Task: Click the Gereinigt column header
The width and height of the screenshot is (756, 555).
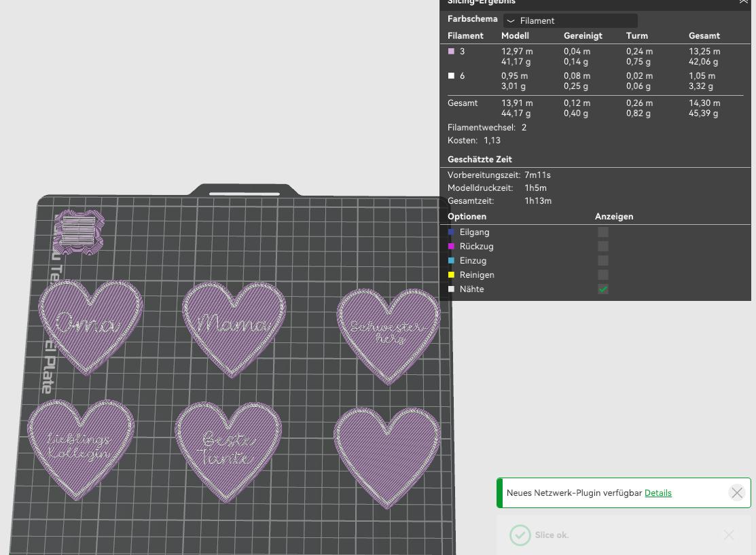Action: 583,36
